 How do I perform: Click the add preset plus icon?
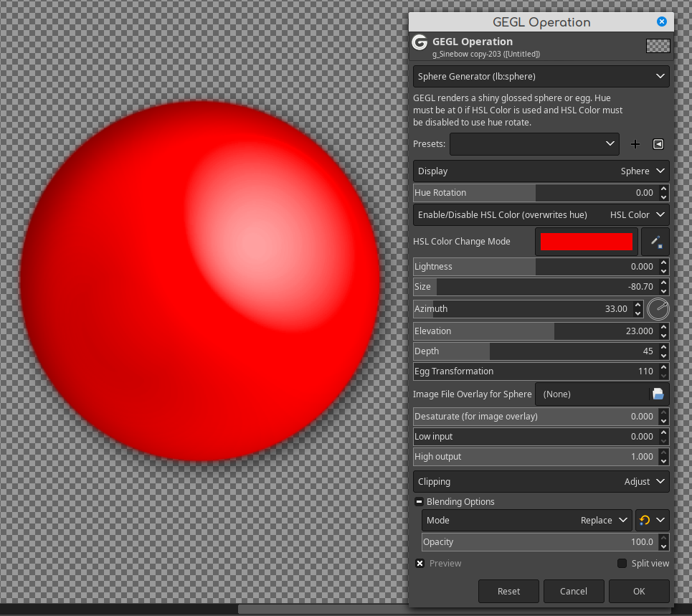(635, 144)
